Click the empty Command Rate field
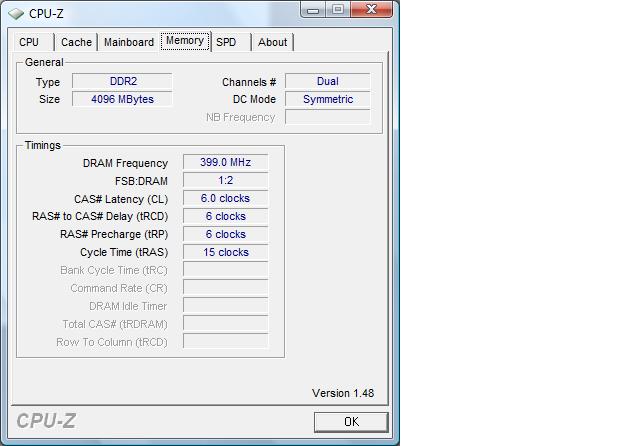The image size is (640, 446). tap(226, 288)
